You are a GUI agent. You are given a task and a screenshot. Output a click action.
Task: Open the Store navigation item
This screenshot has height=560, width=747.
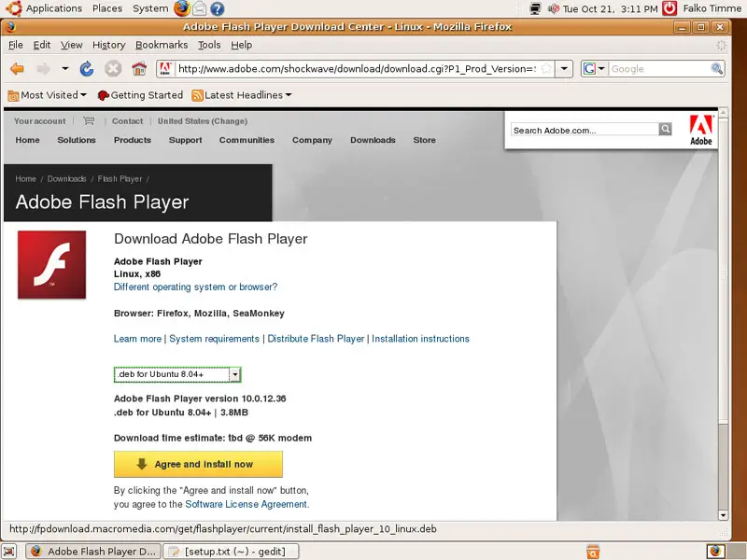point(425,140)
